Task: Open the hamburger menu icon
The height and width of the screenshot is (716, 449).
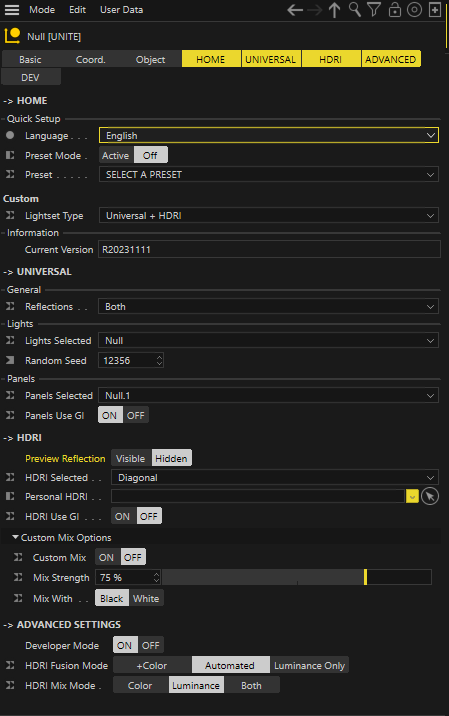Action: click(11, 10)
